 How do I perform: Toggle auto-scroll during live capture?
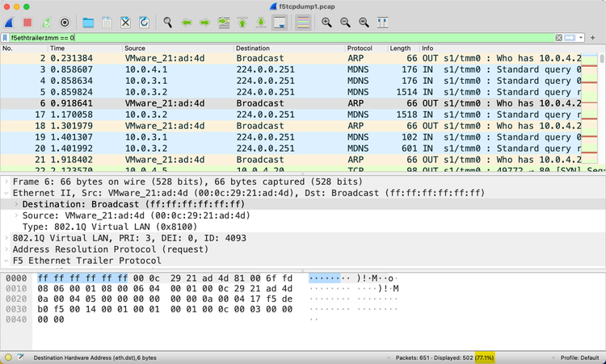[x=280, y=22]
